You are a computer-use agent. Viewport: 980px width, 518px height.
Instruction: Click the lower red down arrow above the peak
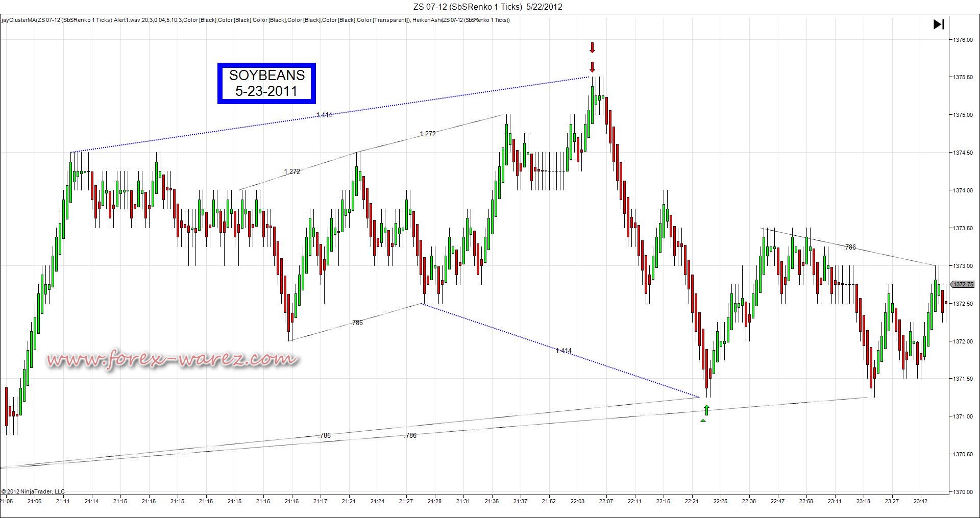(592, 67)
